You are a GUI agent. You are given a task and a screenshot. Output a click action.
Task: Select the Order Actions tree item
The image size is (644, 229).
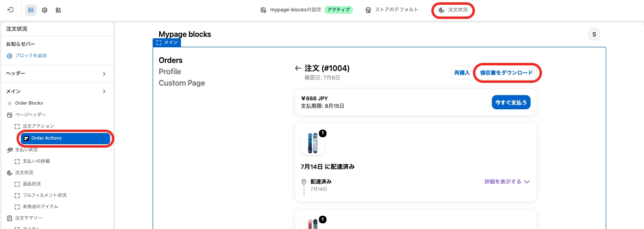point(66,138)
